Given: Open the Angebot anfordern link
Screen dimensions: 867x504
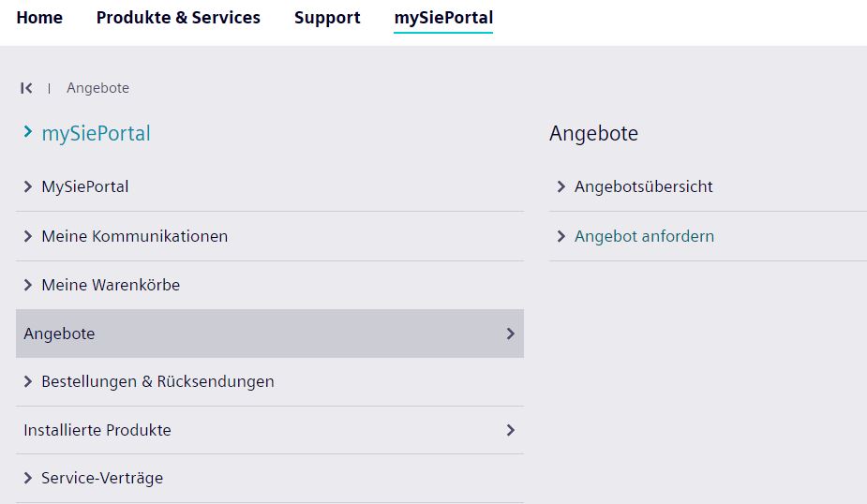Looking at the screenshot, I should [644, 236].
